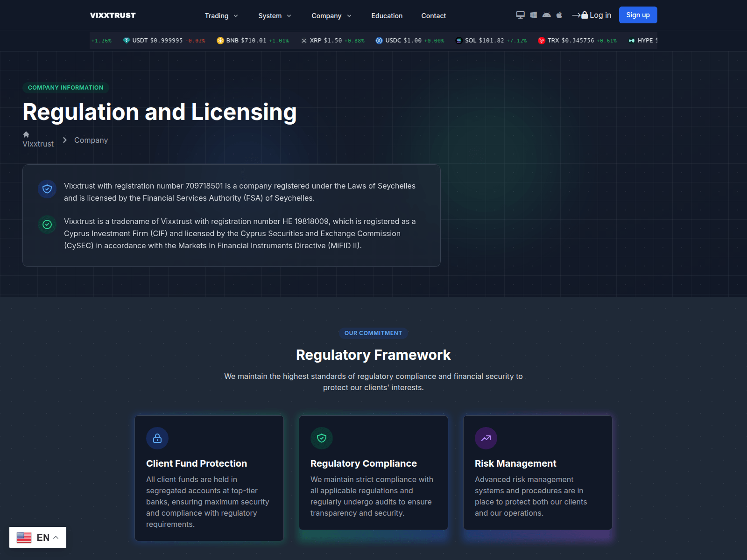The width and height of the screenshot is (747, 560).
Task: Click the Sign up button
Action: tap(638, 15)
